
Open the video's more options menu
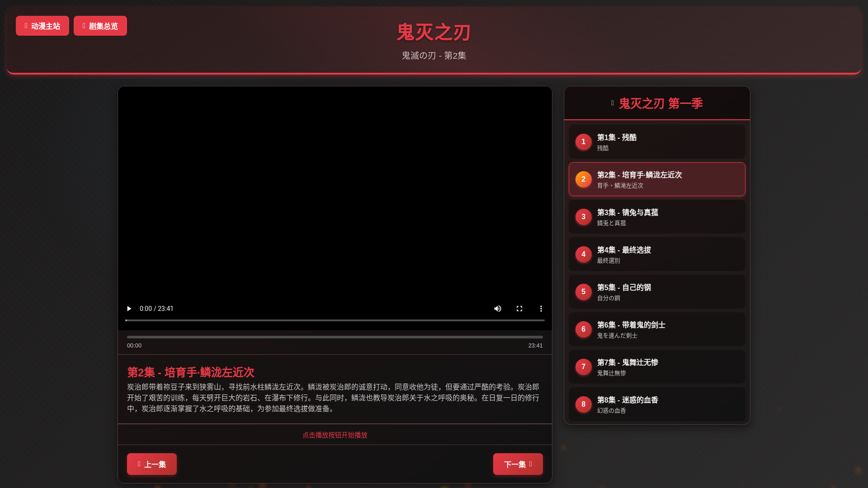pos(541,309)
